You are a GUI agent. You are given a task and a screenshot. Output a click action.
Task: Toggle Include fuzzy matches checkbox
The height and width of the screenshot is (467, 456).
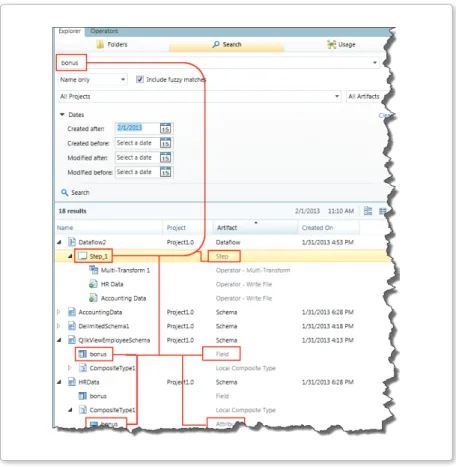(x=140, y=79)
